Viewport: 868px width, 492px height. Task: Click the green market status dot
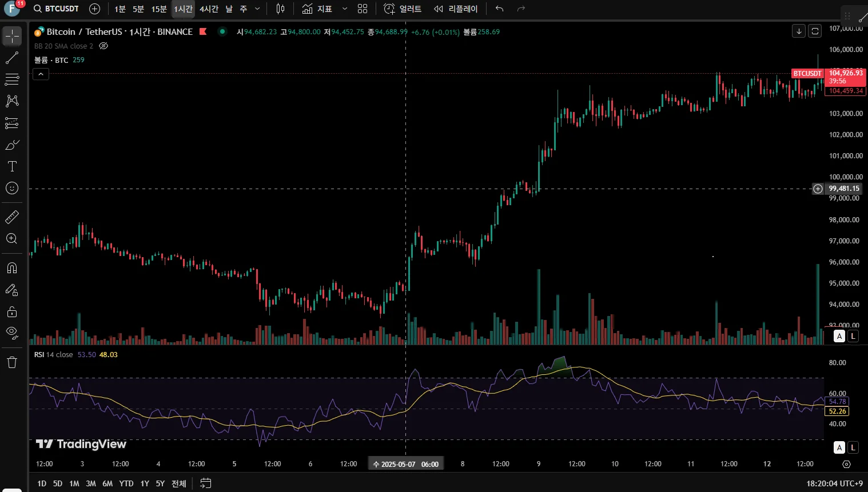point(222,31)
